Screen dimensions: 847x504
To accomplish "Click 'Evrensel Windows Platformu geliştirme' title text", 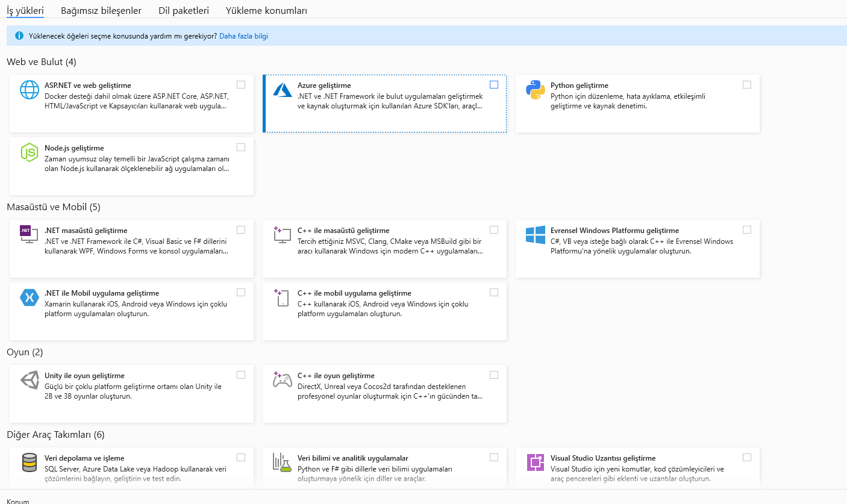I will point(614,231).
